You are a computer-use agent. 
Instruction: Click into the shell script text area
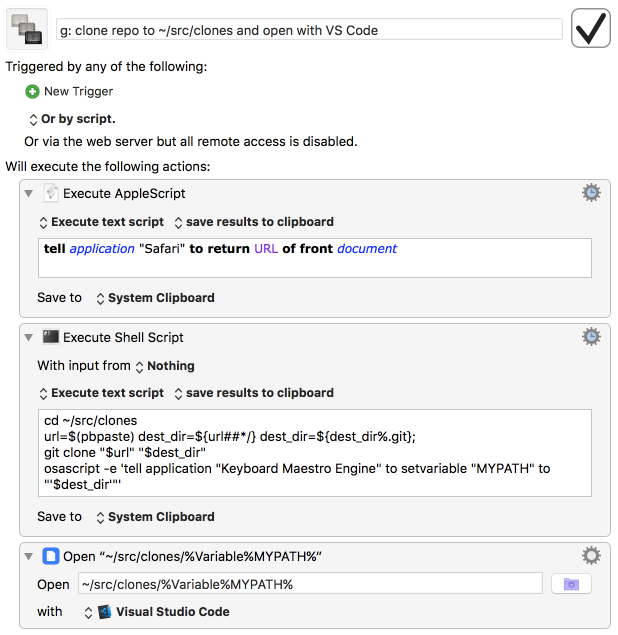coord(313,453)
